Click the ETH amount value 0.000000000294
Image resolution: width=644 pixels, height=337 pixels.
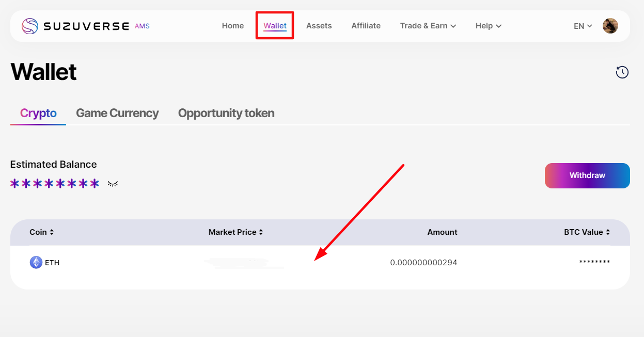tap(423, 263)
